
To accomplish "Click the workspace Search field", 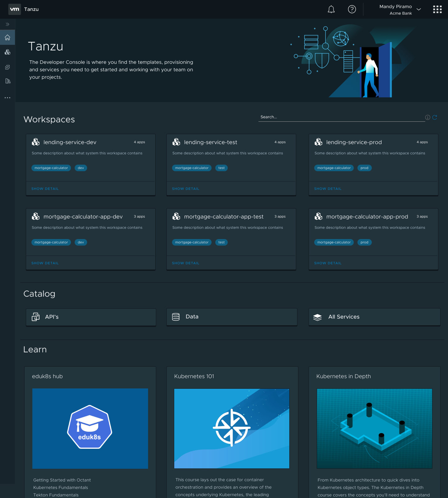I will [342, 117].
